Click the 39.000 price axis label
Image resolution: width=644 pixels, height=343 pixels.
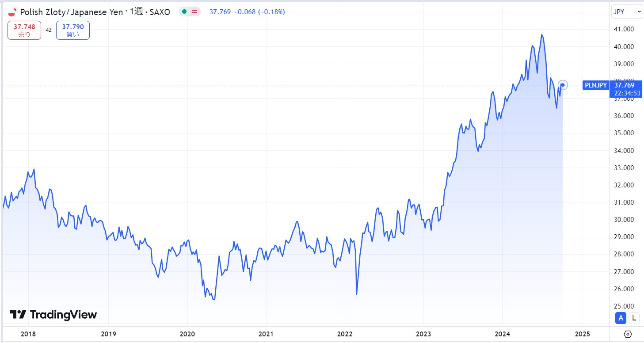coord(625,64)
